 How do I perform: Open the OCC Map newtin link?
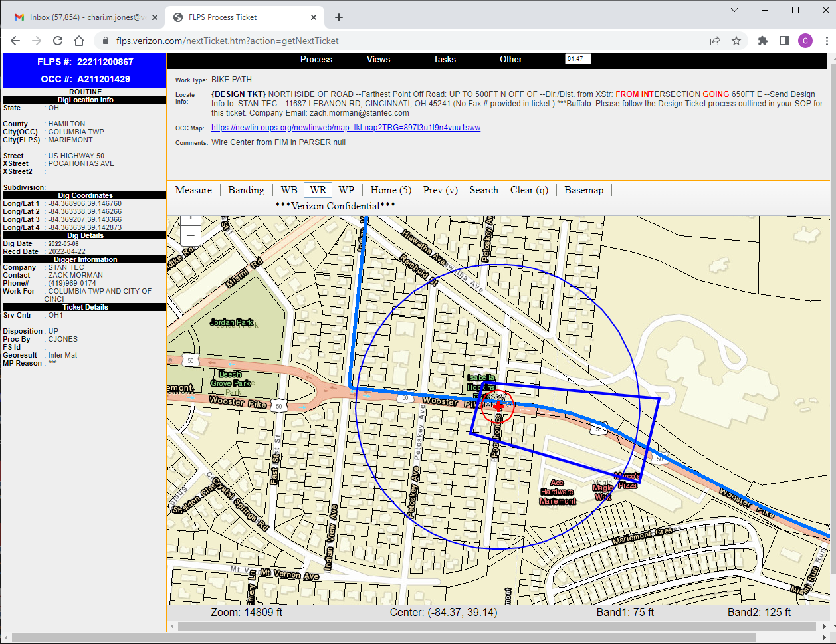[346, 128]
